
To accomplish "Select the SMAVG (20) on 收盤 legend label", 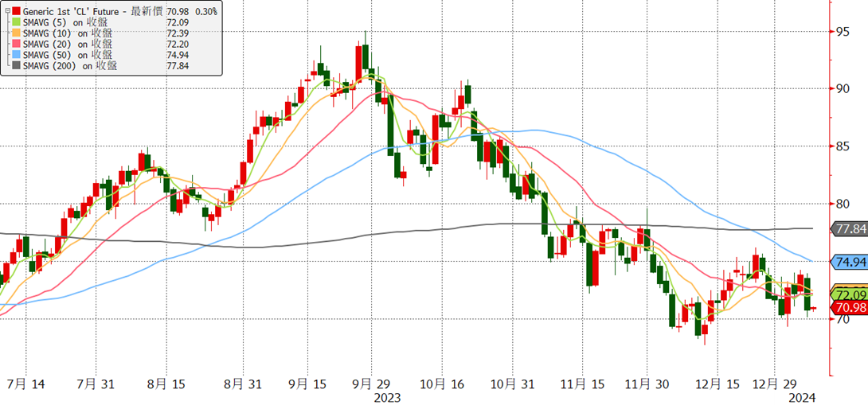I will pyautogui.click(x=68, y=45).
